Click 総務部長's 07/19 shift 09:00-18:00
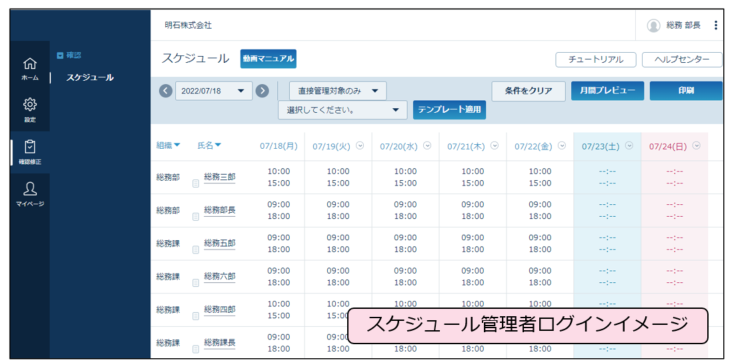Image resolution: width=731 pixels, height=363 pixels. (x=338, y=210)
